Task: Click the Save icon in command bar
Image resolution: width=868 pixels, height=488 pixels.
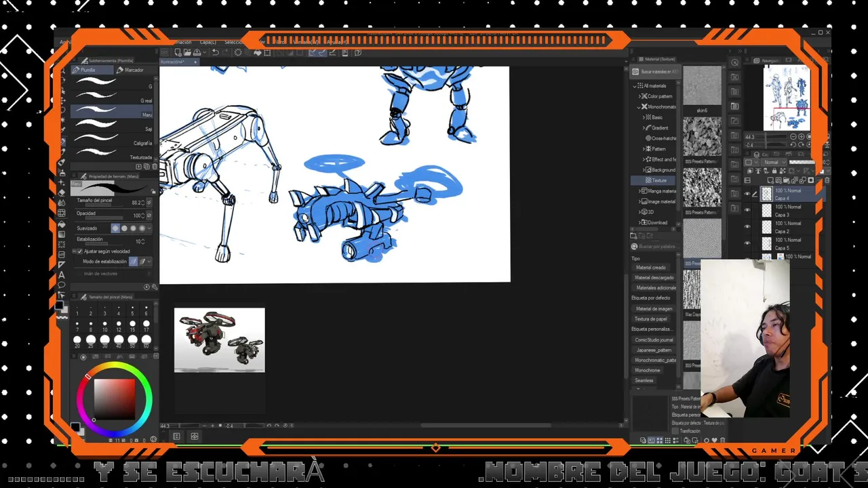Action: coord(197,53)
